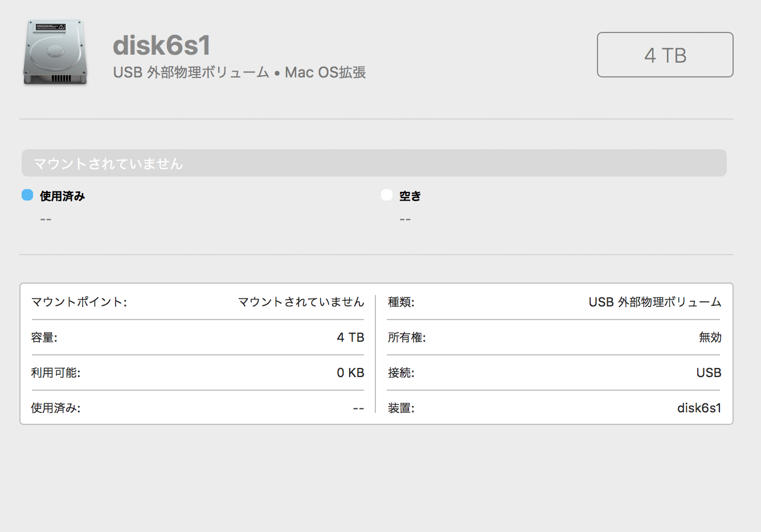Click the 利用可能 row label
This screenshot has height=532, width=761.
(56, 373)
